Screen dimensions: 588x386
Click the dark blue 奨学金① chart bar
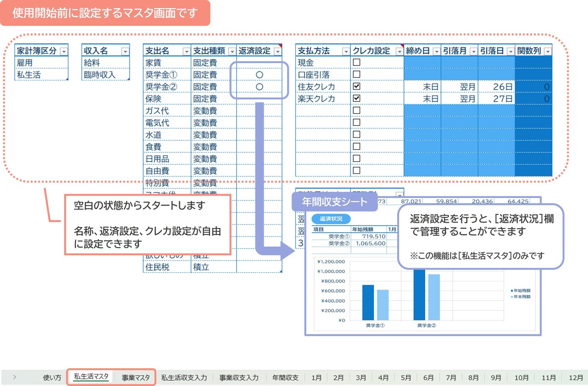click(x=368, y=302)
